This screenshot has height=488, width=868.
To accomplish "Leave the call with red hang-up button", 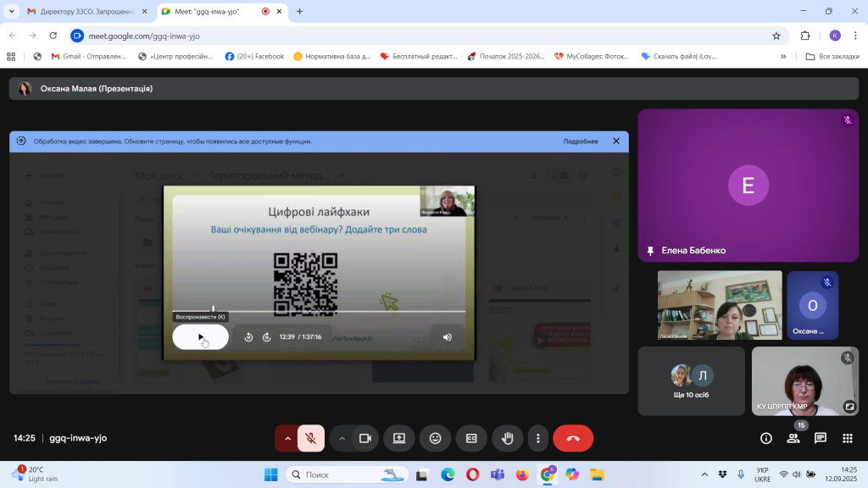I will (x=573, y=438).
